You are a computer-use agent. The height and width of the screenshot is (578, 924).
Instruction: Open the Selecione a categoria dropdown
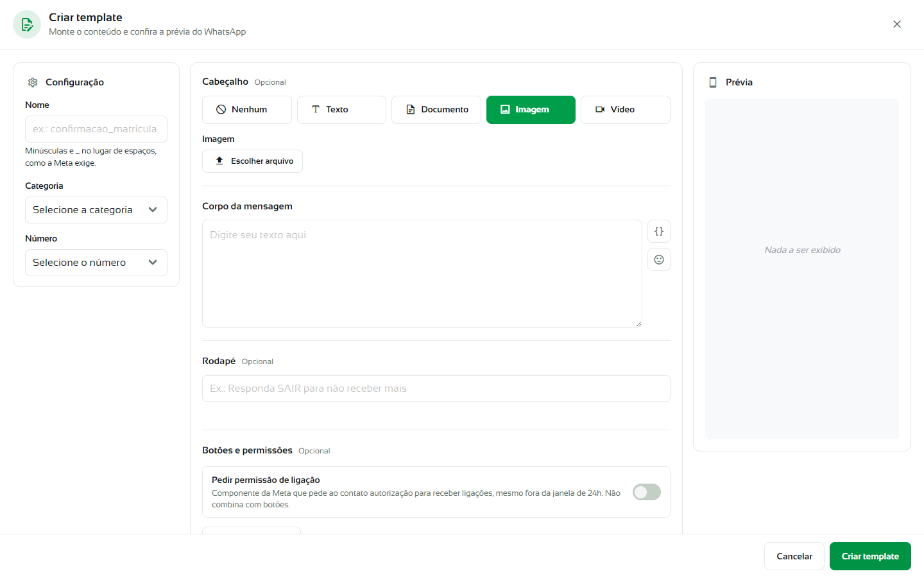tap(96, 210)
